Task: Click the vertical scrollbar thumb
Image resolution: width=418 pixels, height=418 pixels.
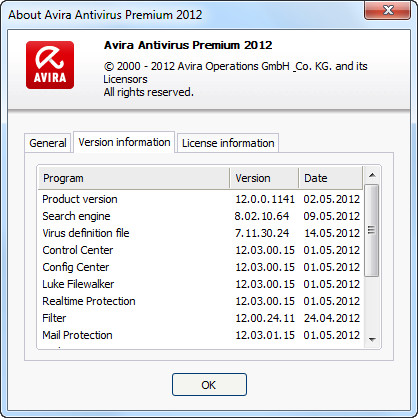Action: (372, 230)
